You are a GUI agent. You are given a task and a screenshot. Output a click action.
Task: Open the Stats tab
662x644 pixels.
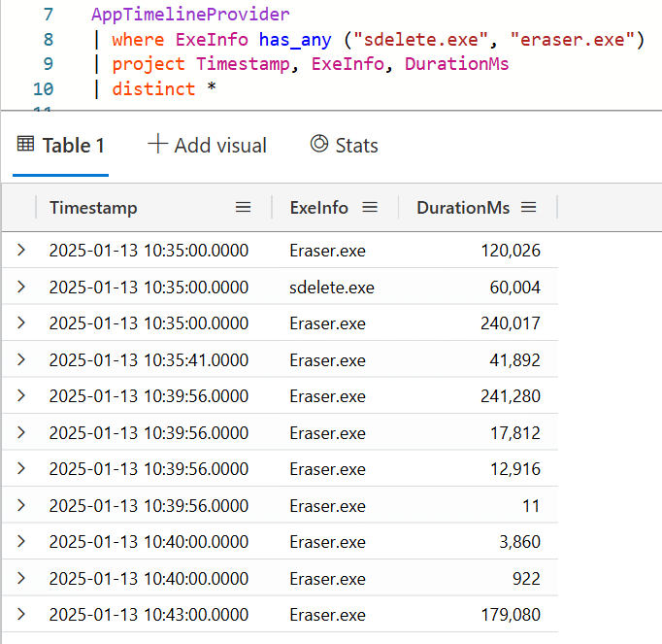[x=344, y=146]
